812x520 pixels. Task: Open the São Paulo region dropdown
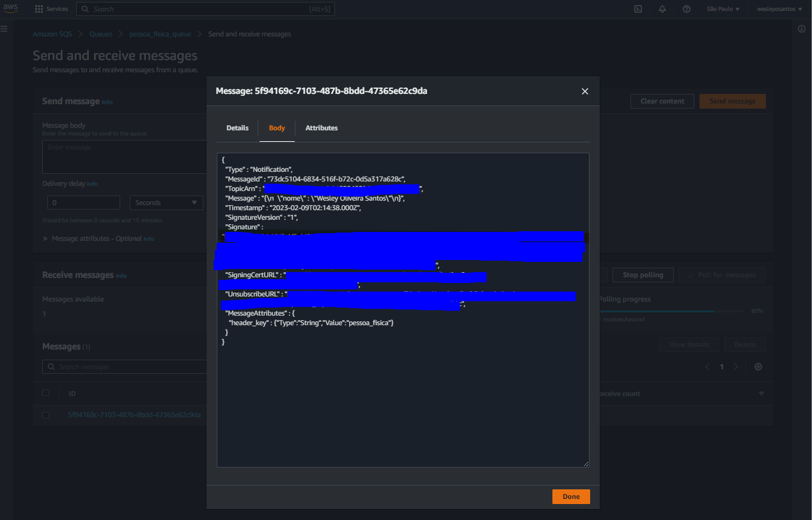coord(723,9)
